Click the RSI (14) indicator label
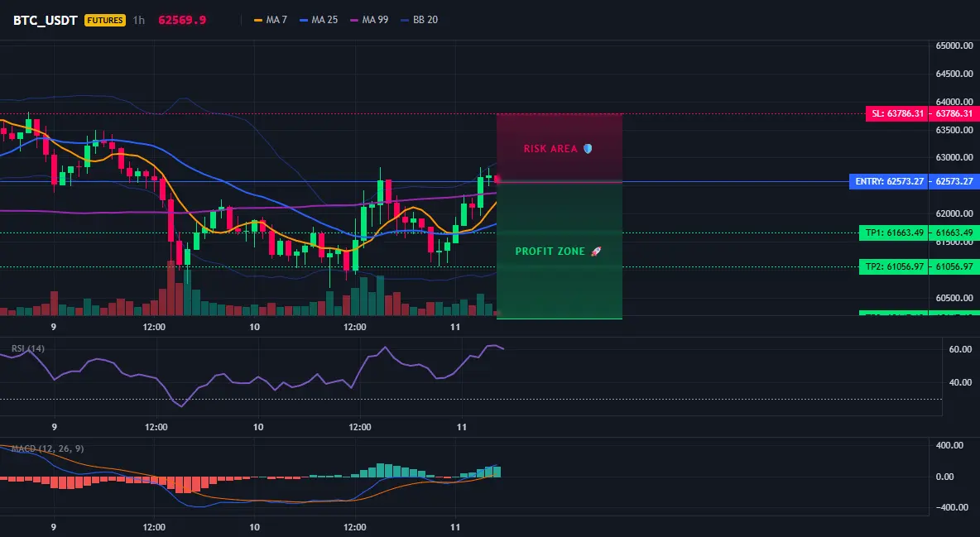980x537 pixels. click(28, 348)
